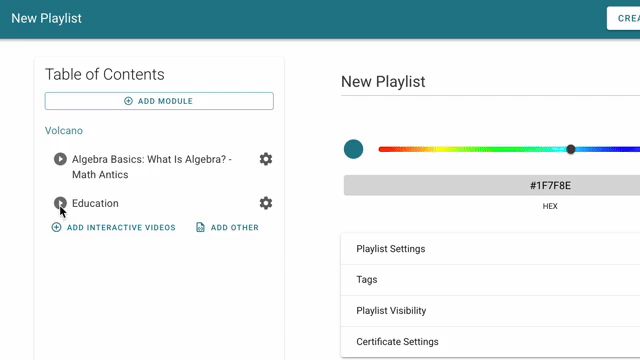Click the Table of Contents heading
The height and width of the screenshot is (360, 640).
104,74
